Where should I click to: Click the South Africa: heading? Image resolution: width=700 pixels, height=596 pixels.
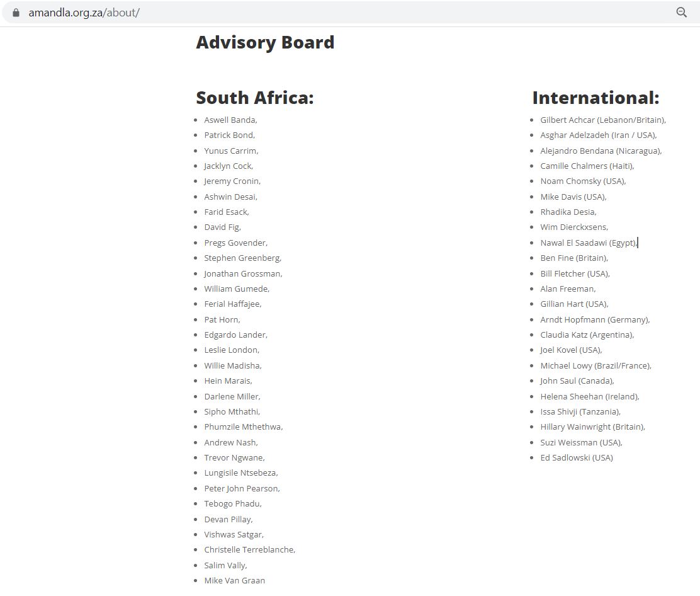(255, 98)
